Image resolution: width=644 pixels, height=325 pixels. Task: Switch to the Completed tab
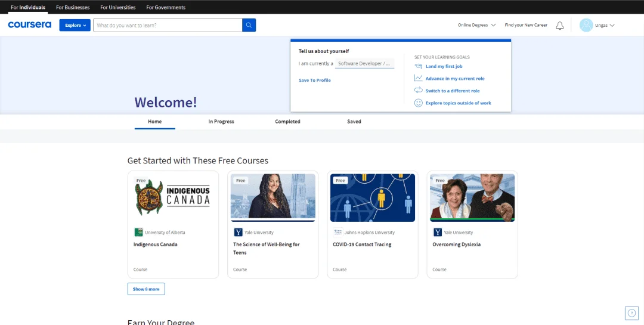coord(287,122)
